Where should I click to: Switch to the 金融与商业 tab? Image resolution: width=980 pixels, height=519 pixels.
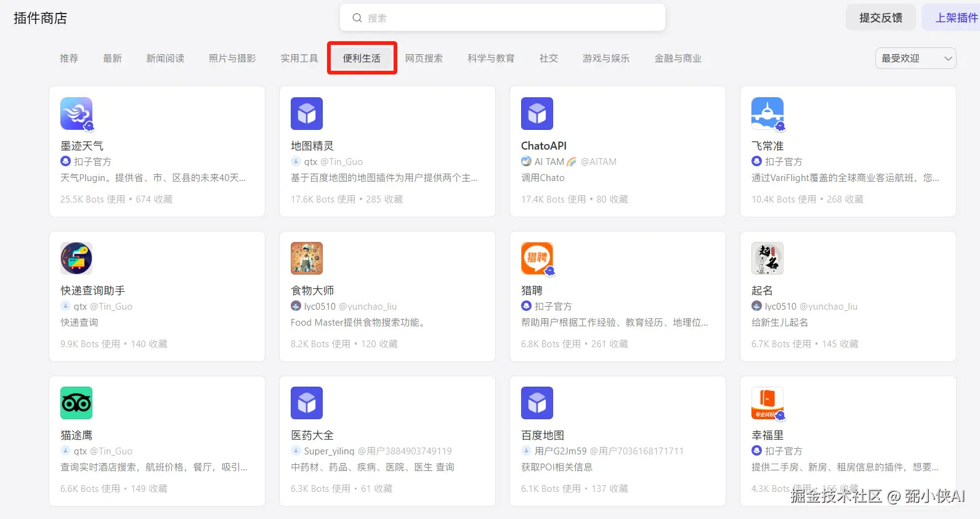coord(678,58)
